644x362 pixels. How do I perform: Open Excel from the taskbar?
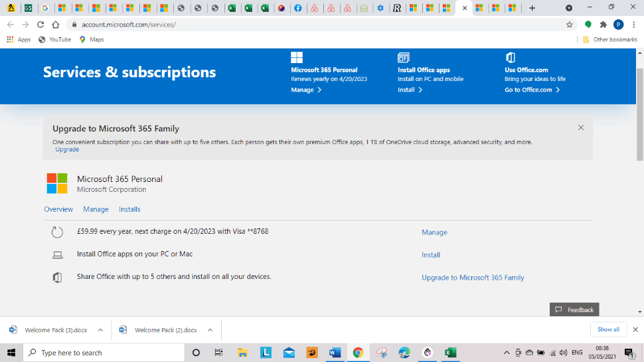451,353
